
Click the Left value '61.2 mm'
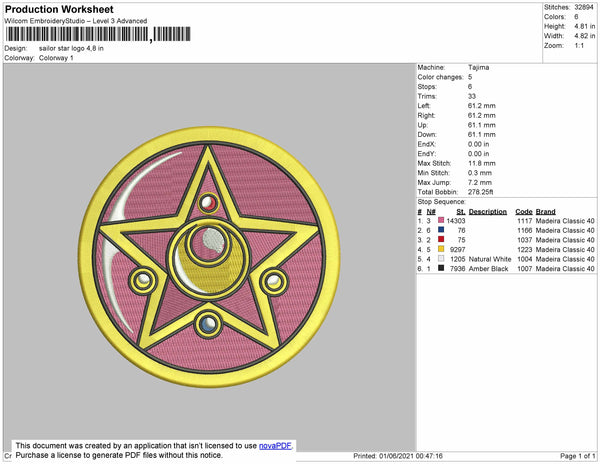pyautogui.click(x=481, y=106)
